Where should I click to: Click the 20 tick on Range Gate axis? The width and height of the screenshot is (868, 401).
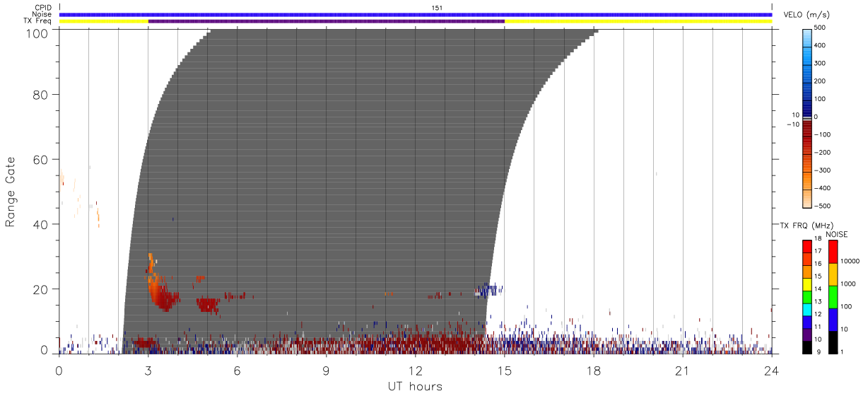pyautogui.click(x=42, y=289)
